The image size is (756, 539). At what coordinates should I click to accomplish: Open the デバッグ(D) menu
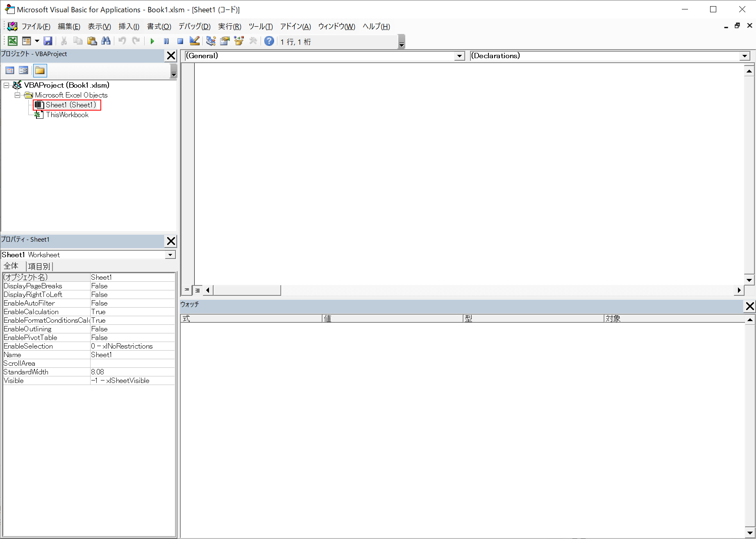click(194, 27)
